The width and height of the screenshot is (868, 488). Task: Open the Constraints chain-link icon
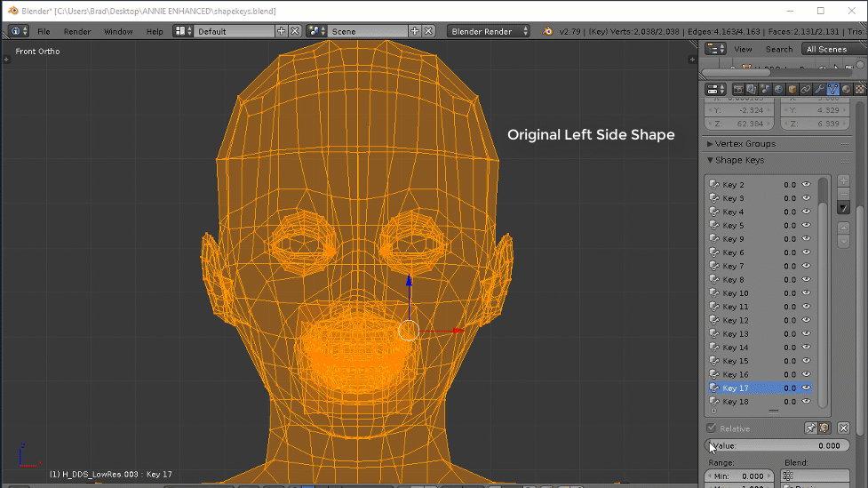tap(805, 90)
